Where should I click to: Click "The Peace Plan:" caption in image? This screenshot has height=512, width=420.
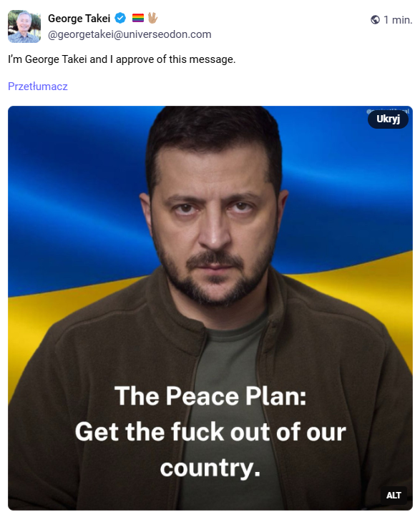[210, 395]
